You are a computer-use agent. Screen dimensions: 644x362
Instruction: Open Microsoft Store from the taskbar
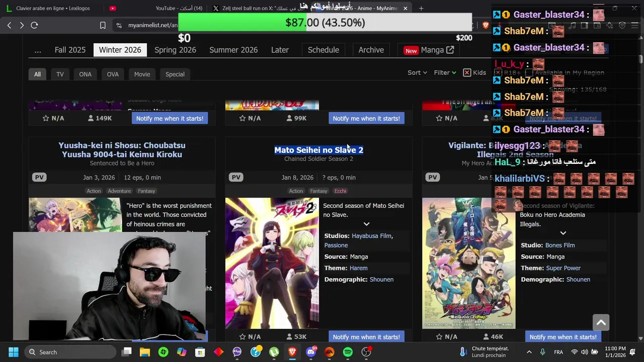200,352
